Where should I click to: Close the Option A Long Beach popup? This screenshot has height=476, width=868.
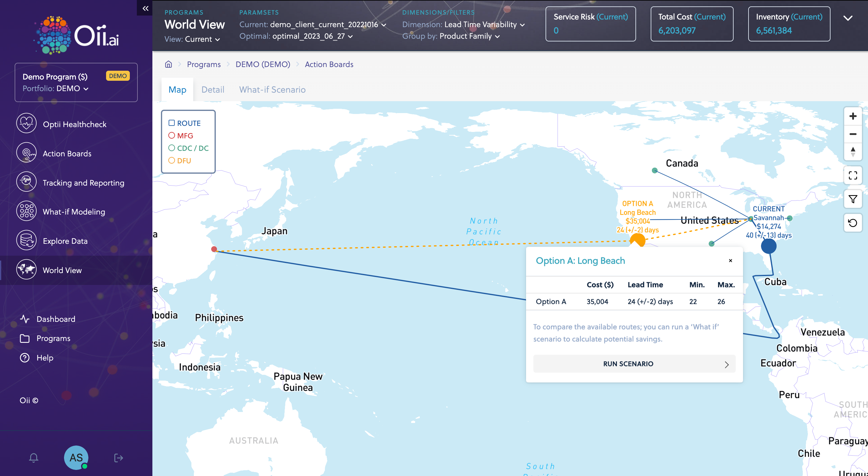[x=730, y=261]
